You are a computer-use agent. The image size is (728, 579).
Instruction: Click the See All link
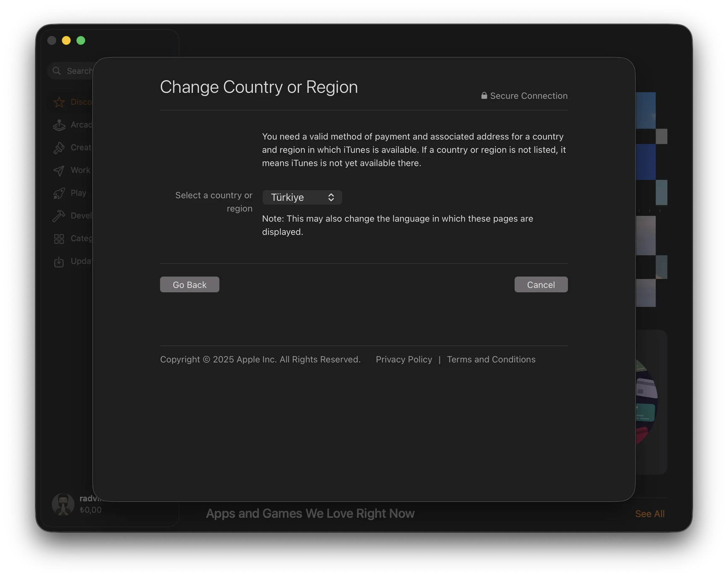pos(650,514)
